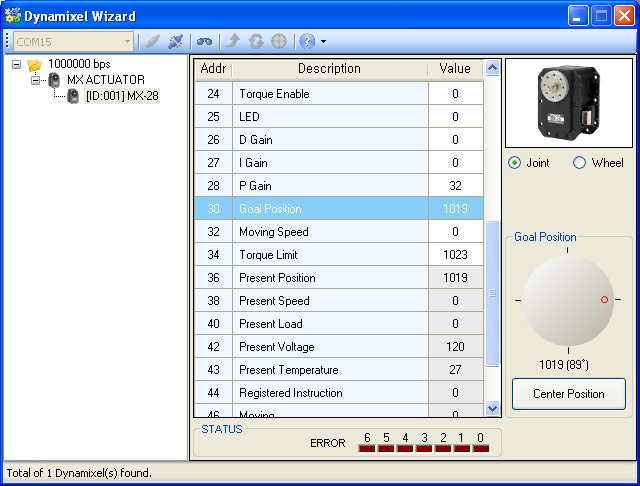Screen dimensions: 640x486
Task: Collapse the 1000000 bps tree node
Action: pyautogui.click(x=16, y=64)
